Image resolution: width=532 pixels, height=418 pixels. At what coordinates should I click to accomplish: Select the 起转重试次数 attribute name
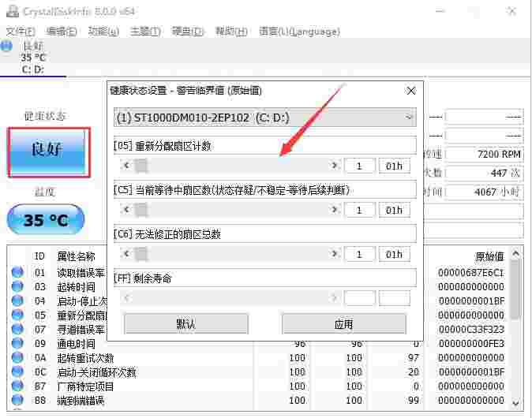coord(85,358)
